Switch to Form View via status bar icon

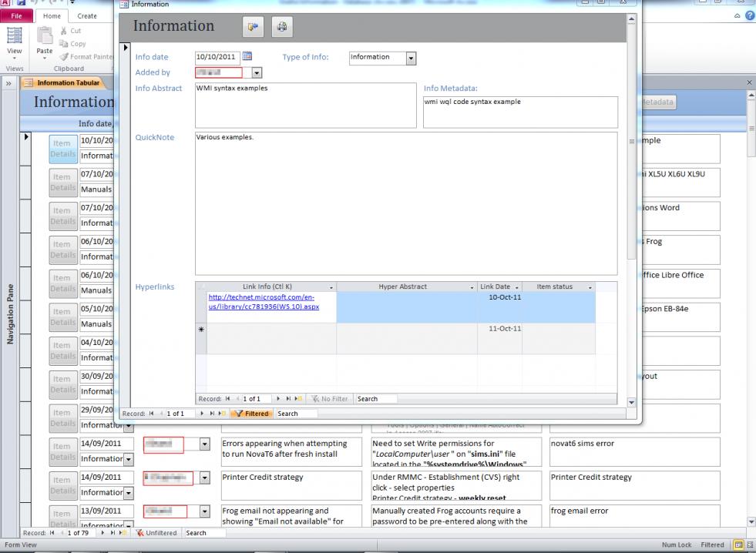point(738,545)
